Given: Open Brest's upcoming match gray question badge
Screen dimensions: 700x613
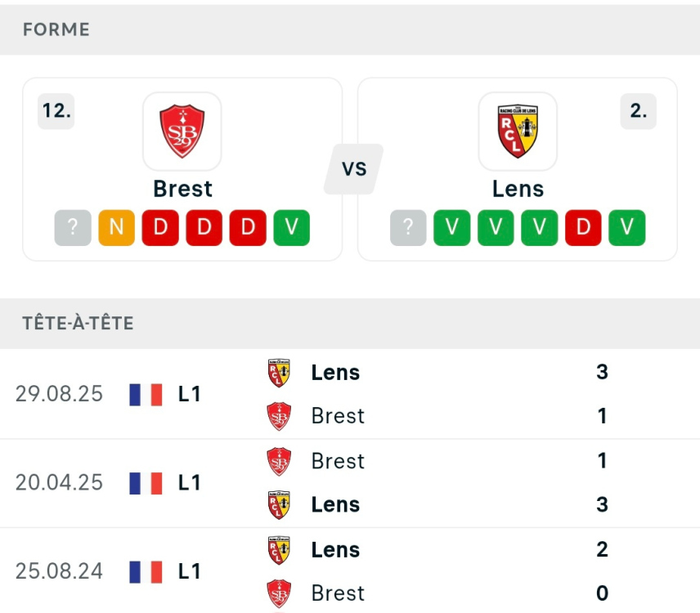Looking at the screenshot, I should click(x=73, y=228).
